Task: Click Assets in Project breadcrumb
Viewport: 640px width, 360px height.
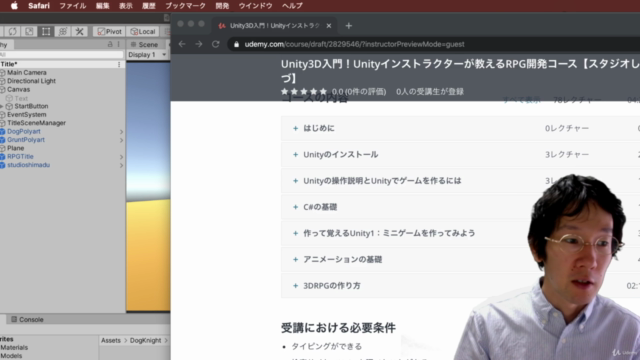Action: tap(111, 340)
